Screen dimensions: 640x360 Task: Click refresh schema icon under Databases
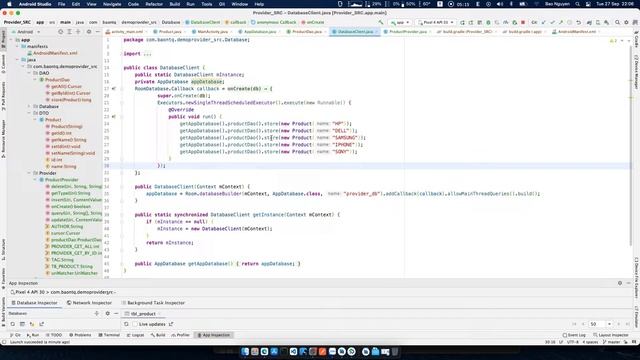coord(13,324)
